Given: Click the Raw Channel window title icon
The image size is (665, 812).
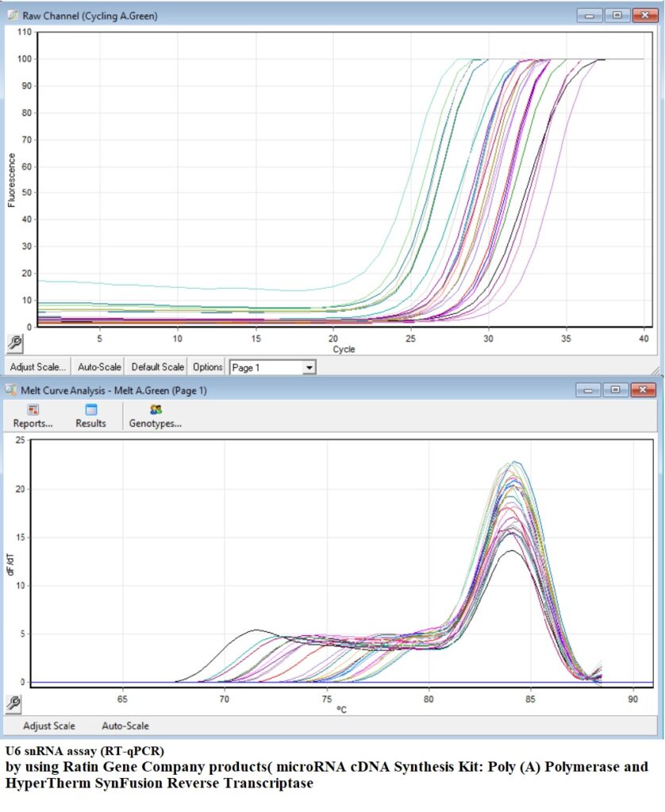Looking at the screenshot, I should point(12,15).
